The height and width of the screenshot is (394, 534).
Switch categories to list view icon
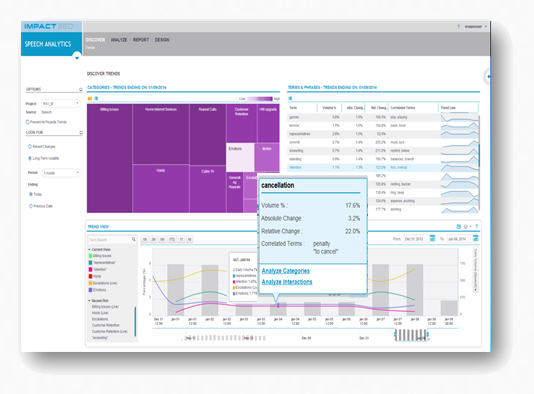point(96,98)
